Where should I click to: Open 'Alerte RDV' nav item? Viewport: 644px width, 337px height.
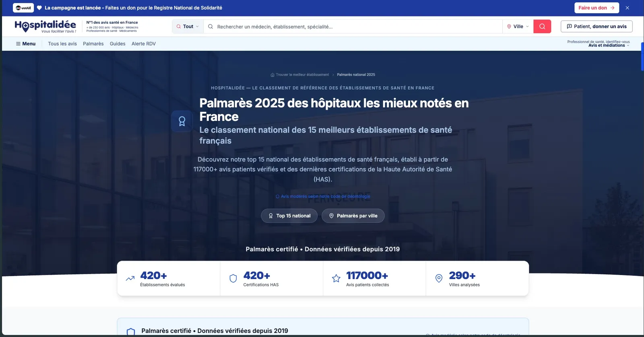144,44
